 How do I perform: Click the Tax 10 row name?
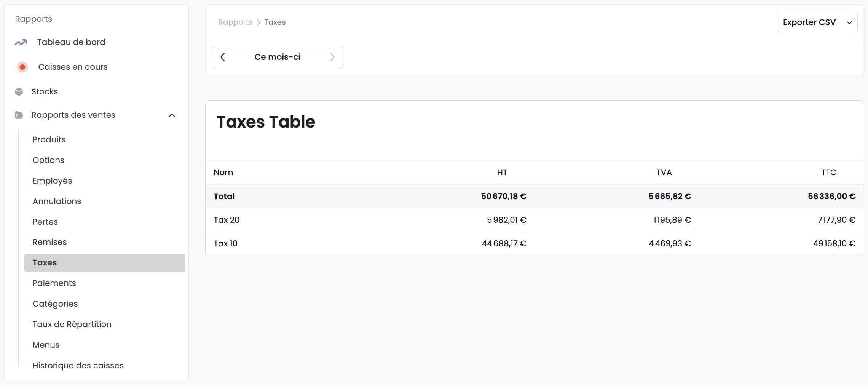coord(225,243)
